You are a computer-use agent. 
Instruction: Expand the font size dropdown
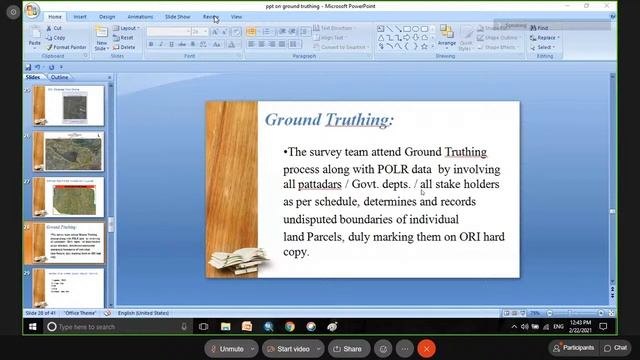[x=205, y=31]
